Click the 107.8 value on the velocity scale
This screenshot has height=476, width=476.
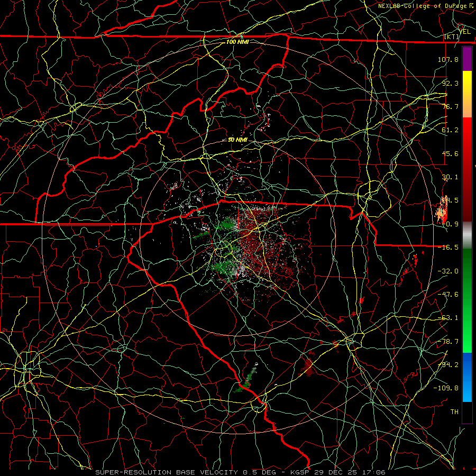(x=448, y=59)
